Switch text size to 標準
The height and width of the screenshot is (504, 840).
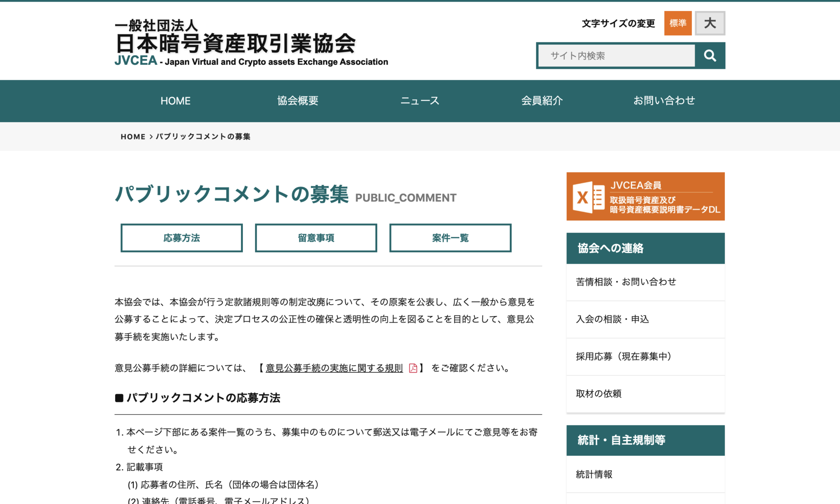coord(677,24)
